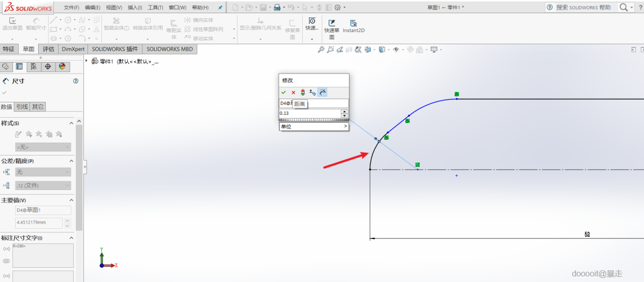The height and width of the screenshot is (282, 644).
Task: Click the Zoom to Fit magnifier icon
Action: click(x=321, y=49)
